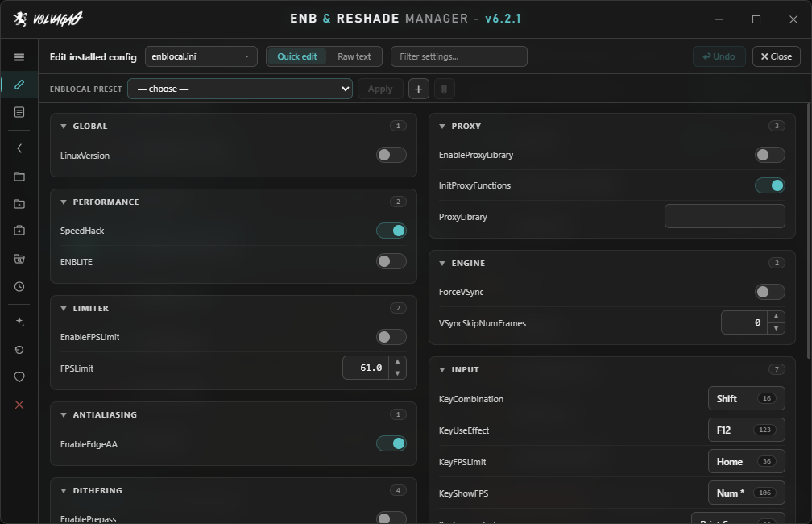Minimize the manager window

coord(719,19)
